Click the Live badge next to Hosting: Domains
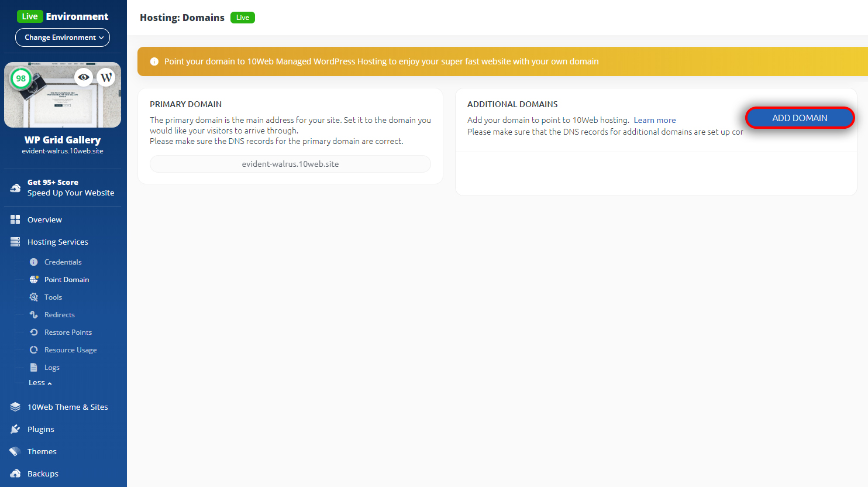The width and height of the screenshot is (868, 487). click(243, 18)
